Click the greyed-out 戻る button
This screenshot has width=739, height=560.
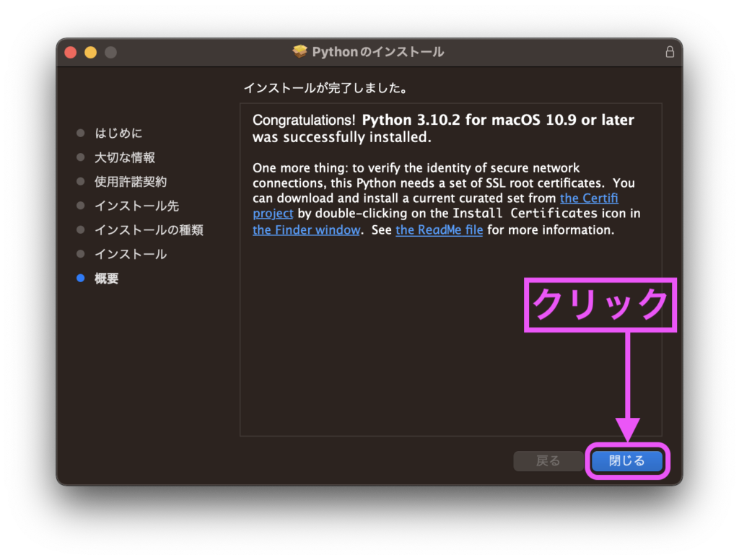click(548, 460)
